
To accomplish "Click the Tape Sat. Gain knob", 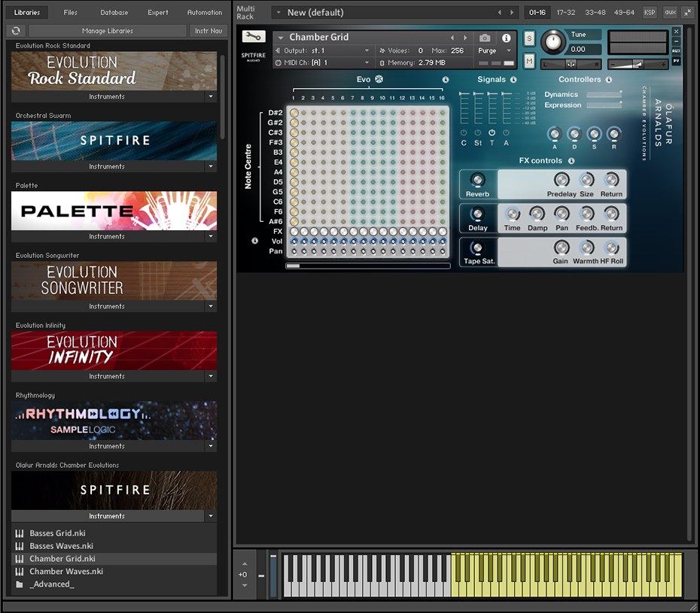I will point(561,247).
